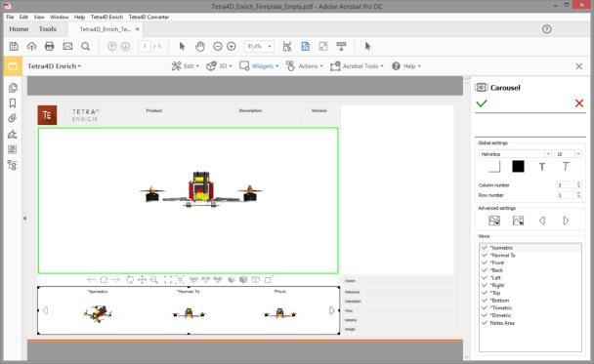Toggle the *Right view checkmark
Screen dimensions: 594x364
tap(485, 285)
